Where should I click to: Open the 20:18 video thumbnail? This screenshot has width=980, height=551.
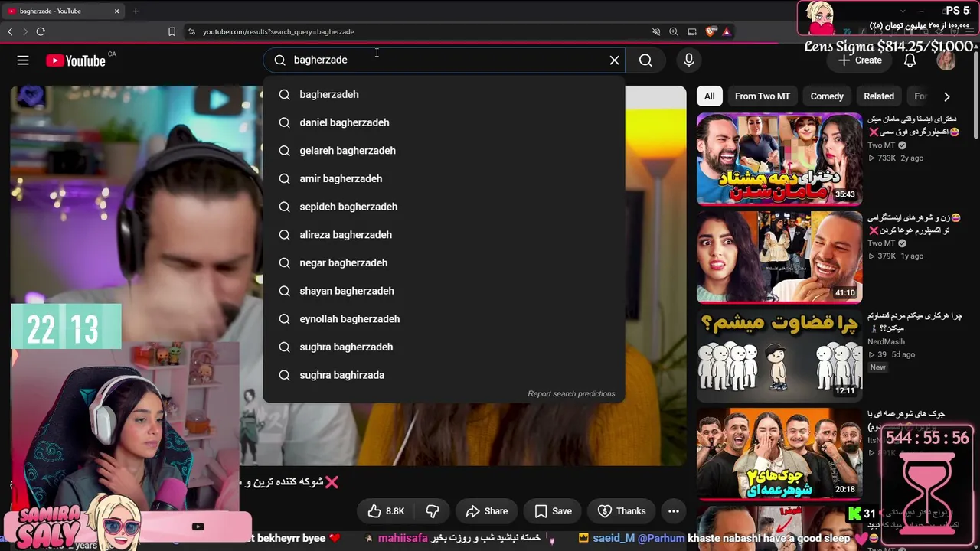click(x=779, y=453)
